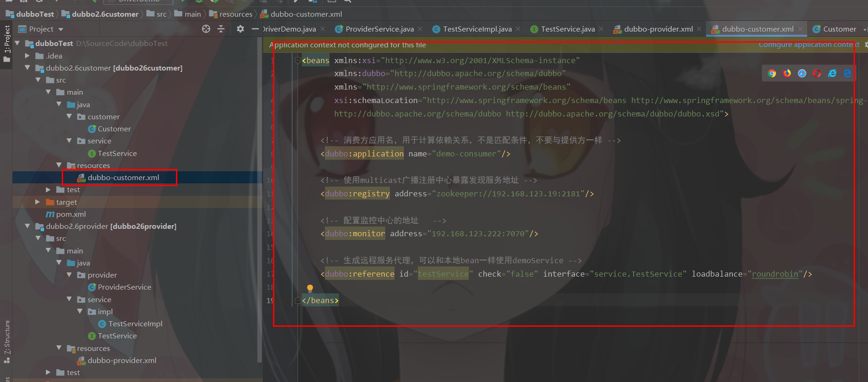The height and width of the screenshot is (382, 868).
Task: Close the dubbo-customer.xml tab
Action: 800,29
